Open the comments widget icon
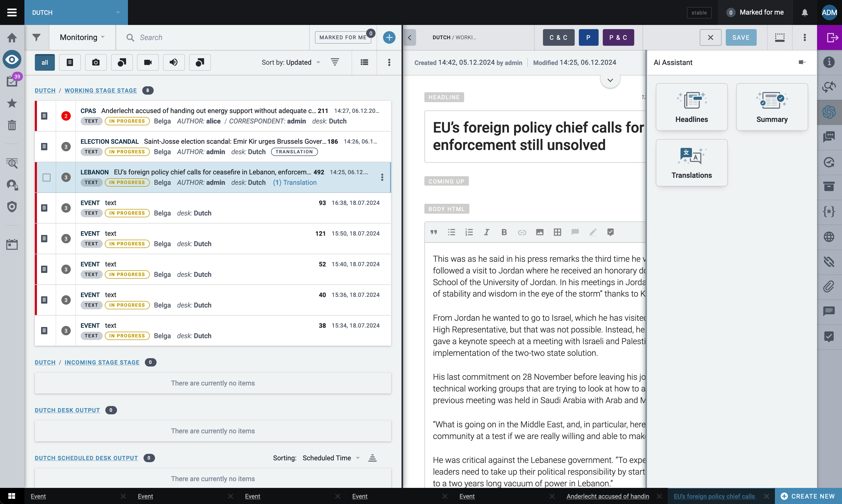The image size is (842, 504). 829,311
